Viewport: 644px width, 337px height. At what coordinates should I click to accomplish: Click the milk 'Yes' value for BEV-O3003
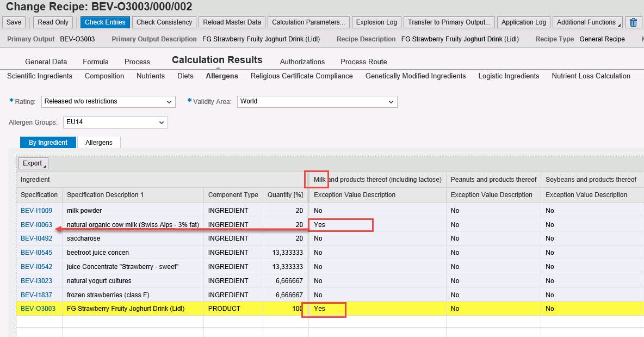(x=319, y=309)
